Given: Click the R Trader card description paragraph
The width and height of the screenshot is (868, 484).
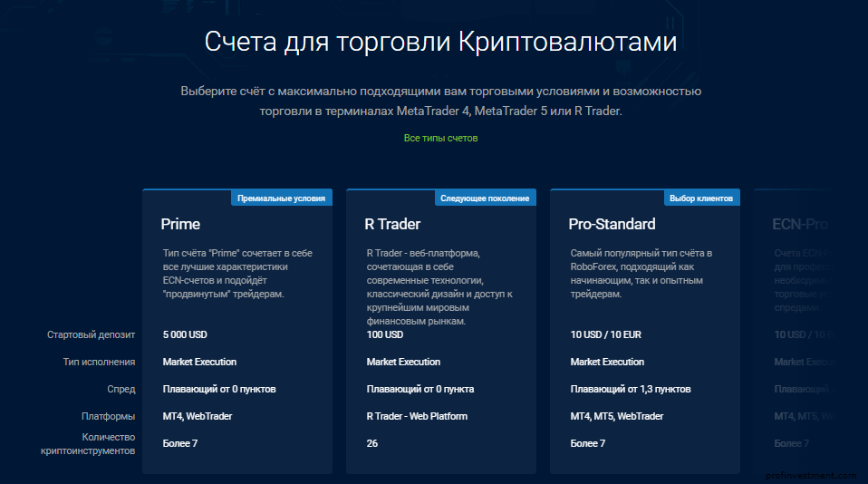Looking at the screenshot, I should tap(439, 286).
